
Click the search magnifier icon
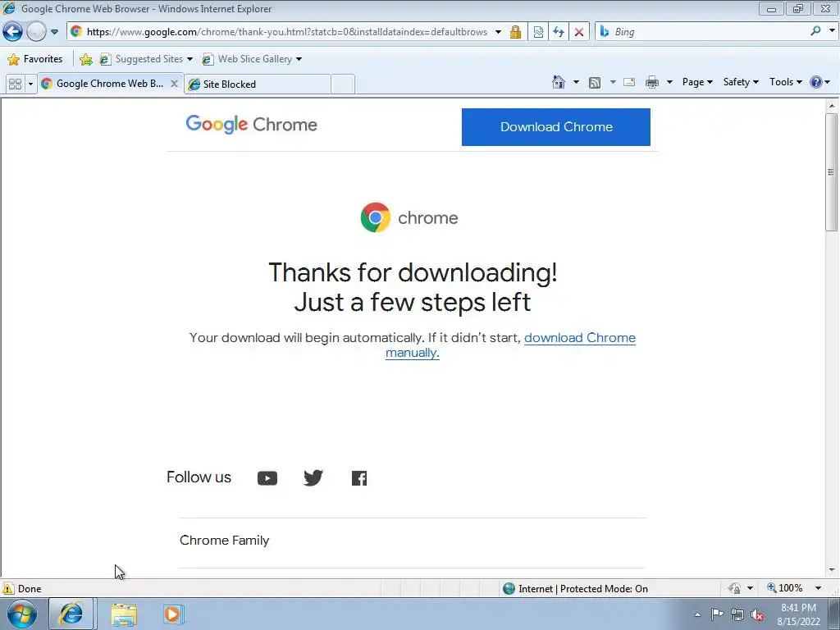tap(815, 31)
